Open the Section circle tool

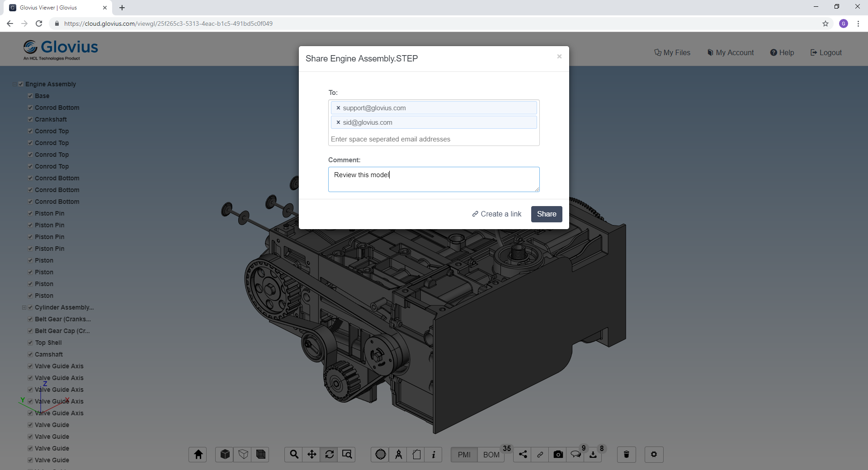click(381, 454)
